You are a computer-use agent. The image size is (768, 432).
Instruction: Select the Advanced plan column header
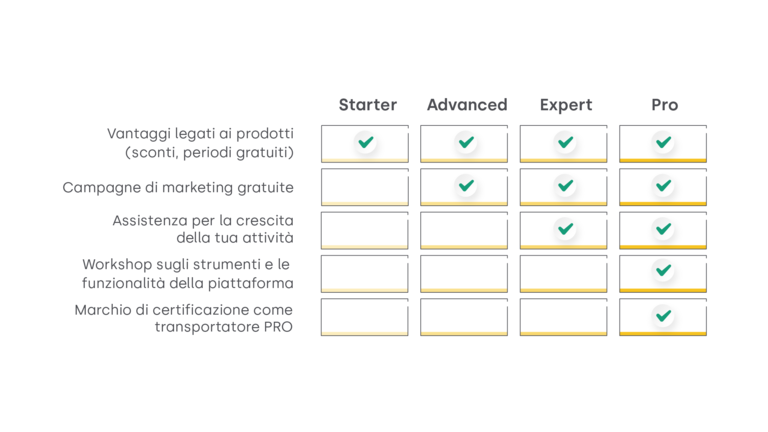[x=467, y=105]
